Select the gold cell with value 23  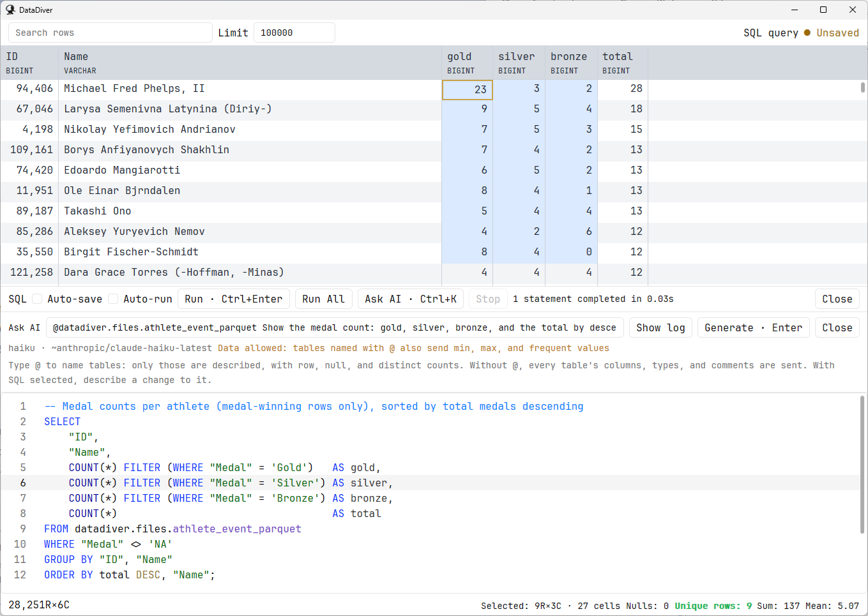tap(467, 89)
